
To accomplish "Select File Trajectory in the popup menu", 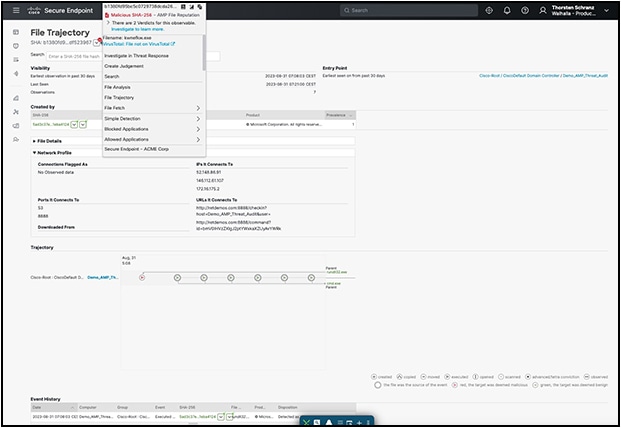I will coord(119,97).
